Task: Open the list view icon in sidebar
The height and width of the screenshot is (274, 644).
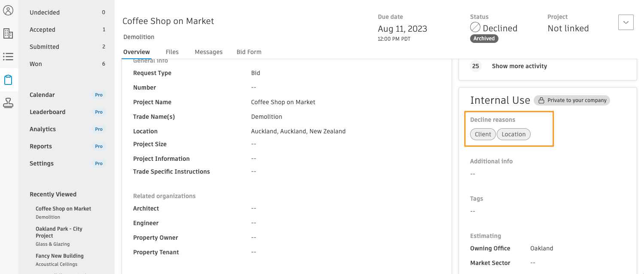Action: (8, 57)
